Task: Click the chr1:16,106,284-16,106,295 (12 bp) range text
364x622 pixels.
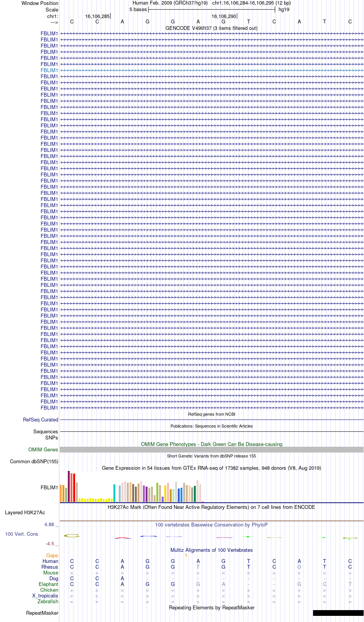Action: [251, 3]
